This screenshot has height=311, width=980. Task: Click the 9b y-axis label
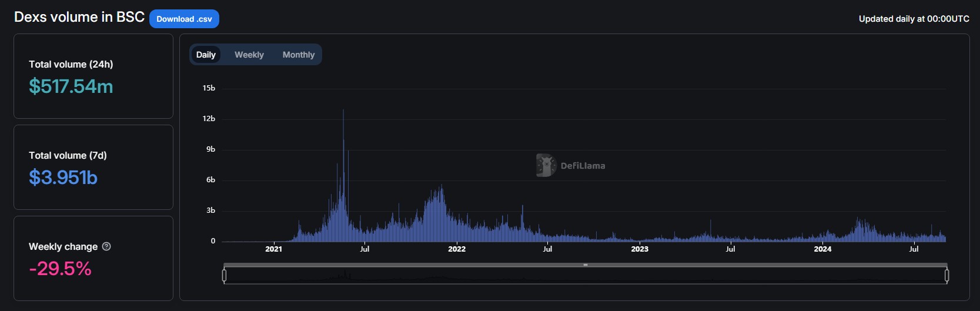point(210,149)
